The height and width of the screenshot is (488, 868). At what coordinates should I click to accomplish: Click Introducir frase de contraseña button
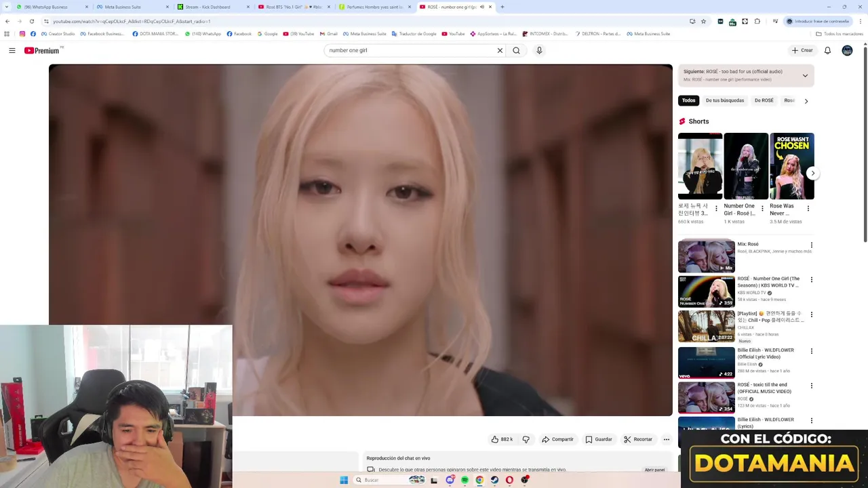pos(817,21)
